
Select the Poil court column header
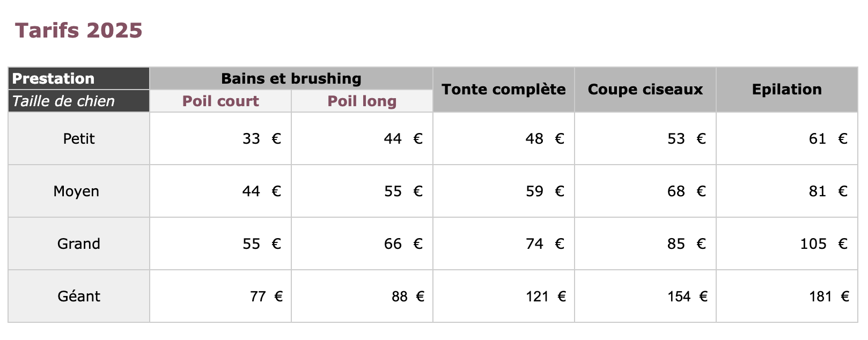(220, 101)
